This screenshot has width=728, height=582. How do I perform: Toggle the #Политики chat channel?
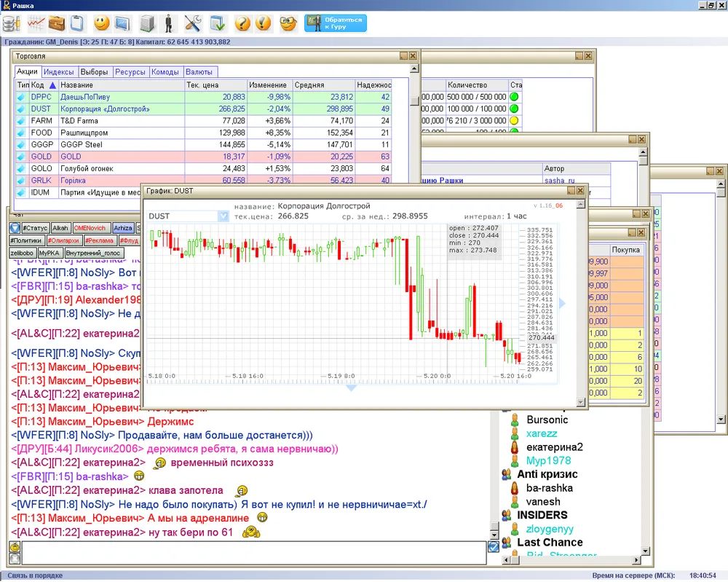click(27, 240)
